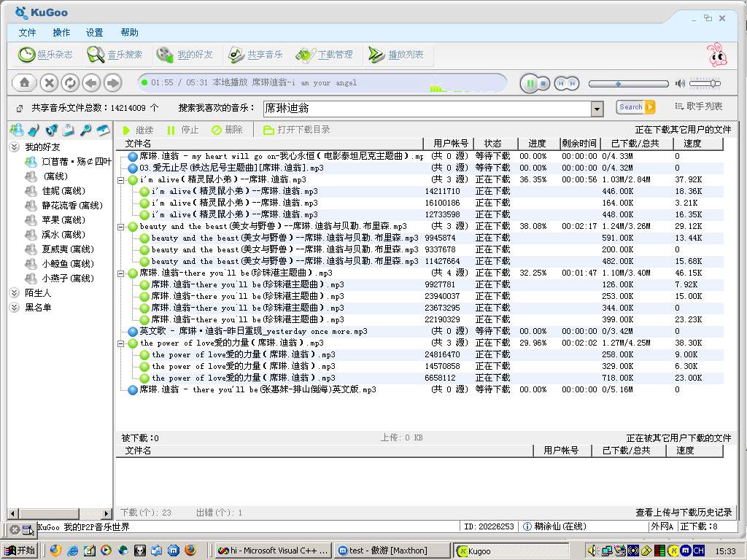Sort downloads by the 速度 column header
Screen dimensions: 747x560
[x=698, y=144]
